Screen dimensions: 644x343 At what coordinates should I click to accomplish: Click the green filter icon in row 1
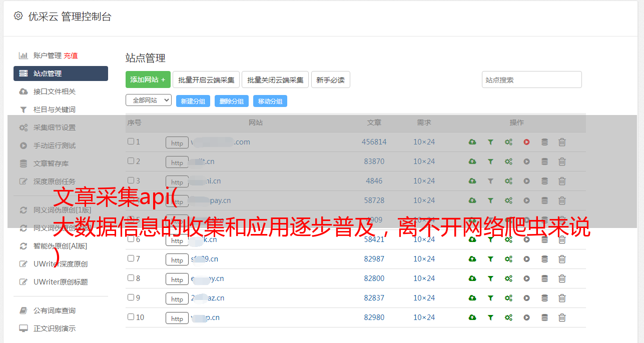490,142
